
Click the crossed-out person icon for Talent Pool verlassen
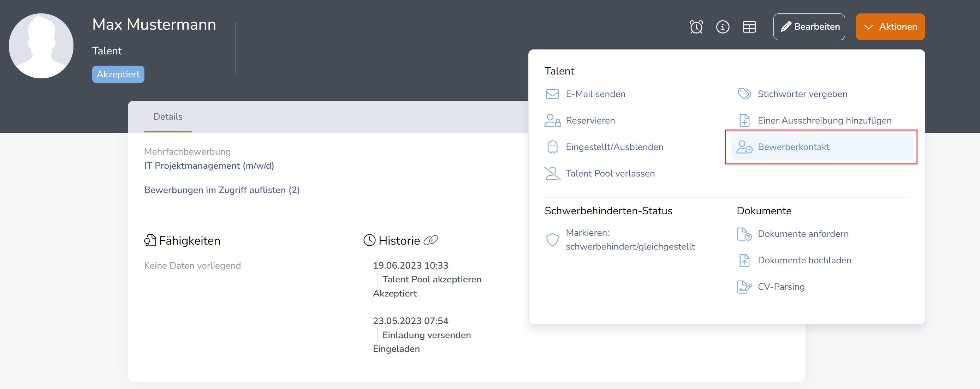(x=552, y=173)
